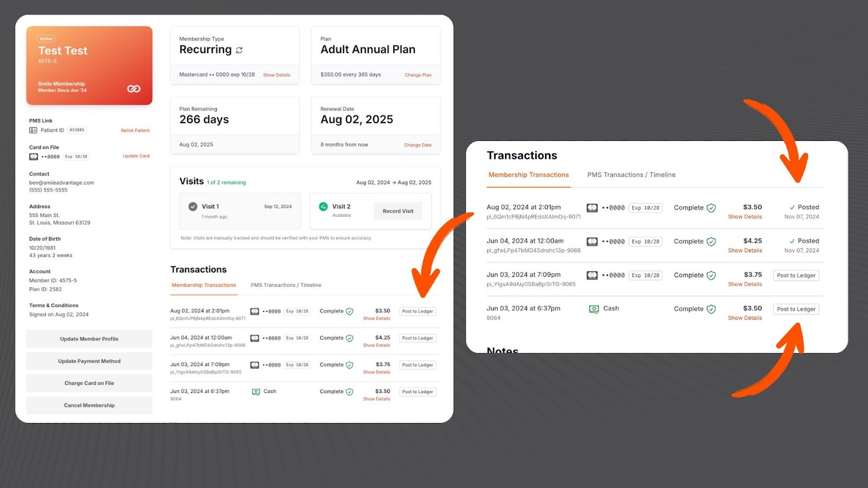Click the Cash payment icon in the enlarged transactions panel

click(x=594, y=309)
